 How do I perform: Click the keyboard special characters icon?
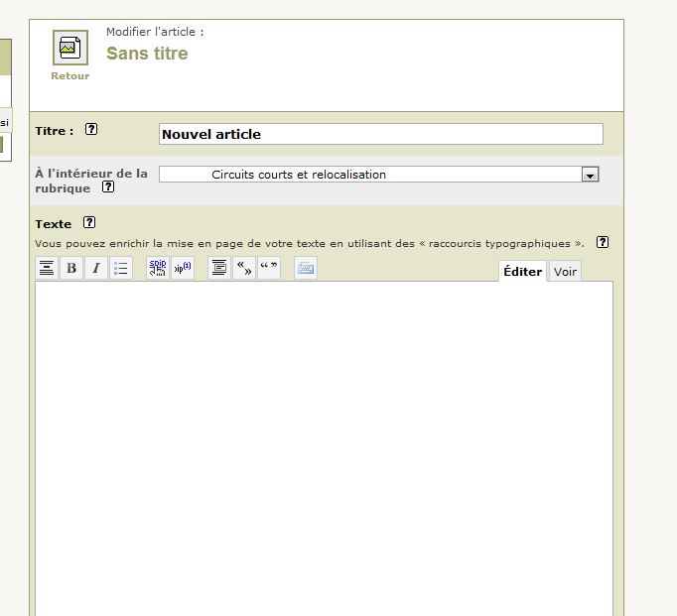click(306, 268)
